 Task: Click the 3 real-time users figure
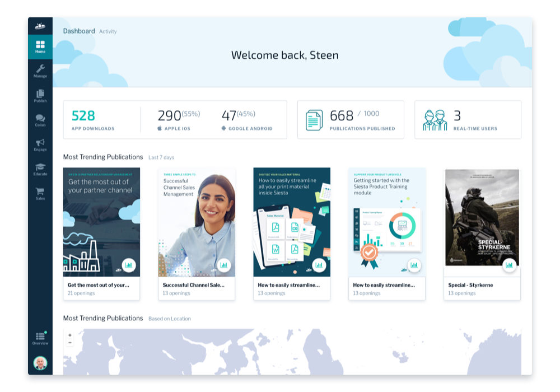[457, 116]
